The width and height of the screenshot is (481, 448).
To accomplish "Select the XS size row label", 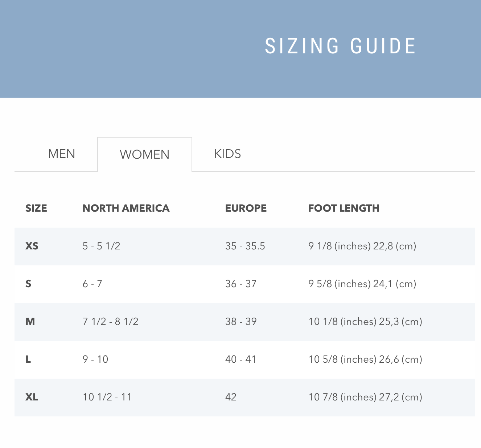I will point(32,246).
